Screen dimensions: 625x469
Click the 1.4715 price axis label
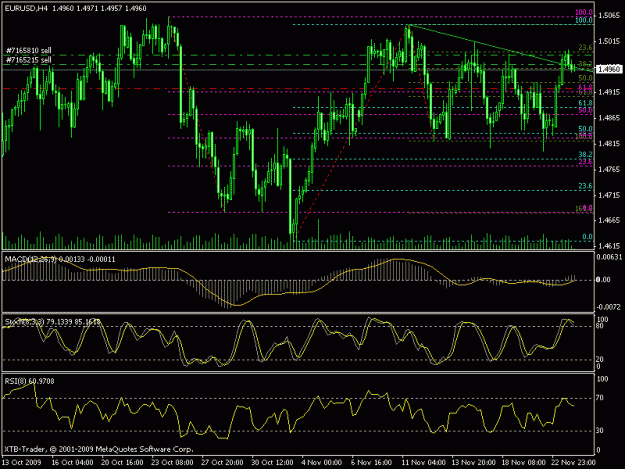click(609, 195)
